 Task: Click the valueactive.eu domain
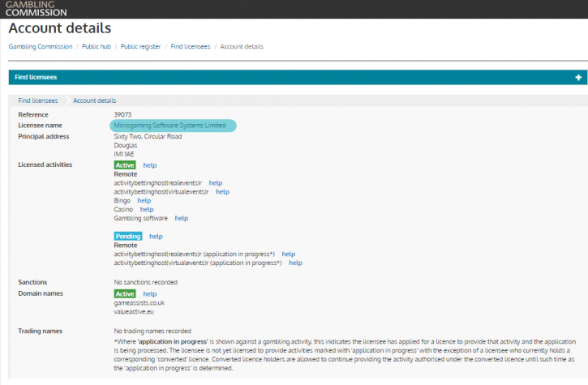(134, 312)
